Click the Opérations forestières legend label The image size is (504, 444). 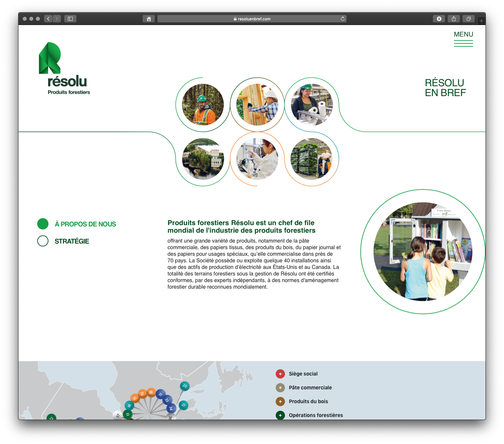tap(316, 415)
